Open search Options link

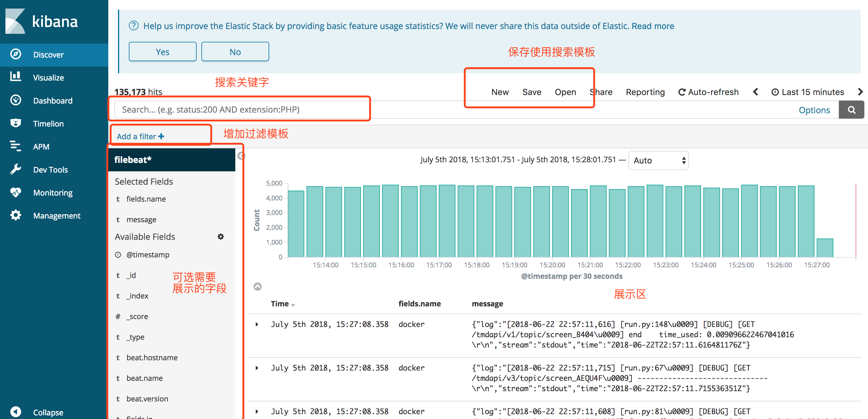[814, 110]
